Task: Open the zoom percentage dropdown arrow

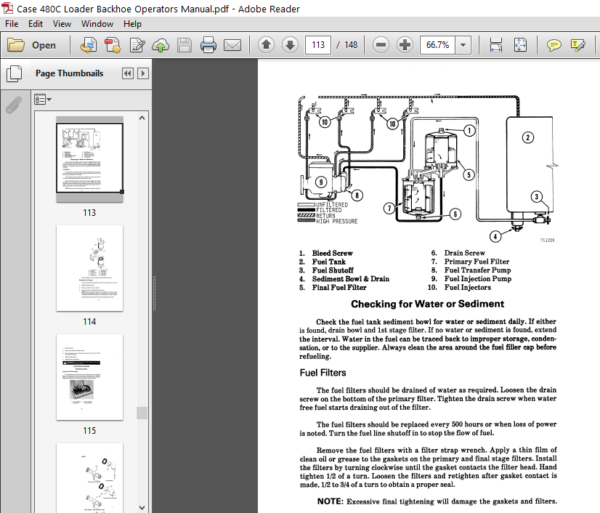Action: (463, 45)
